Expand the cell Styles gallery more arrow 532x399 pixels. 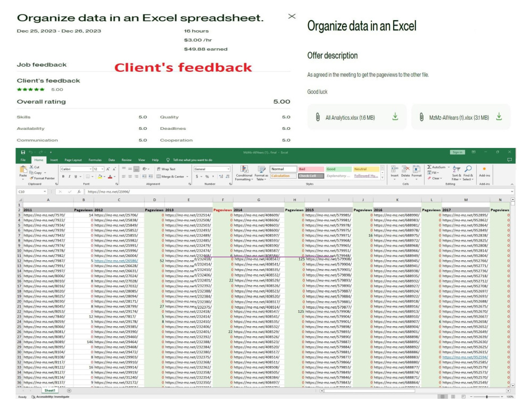click(383, 177)
